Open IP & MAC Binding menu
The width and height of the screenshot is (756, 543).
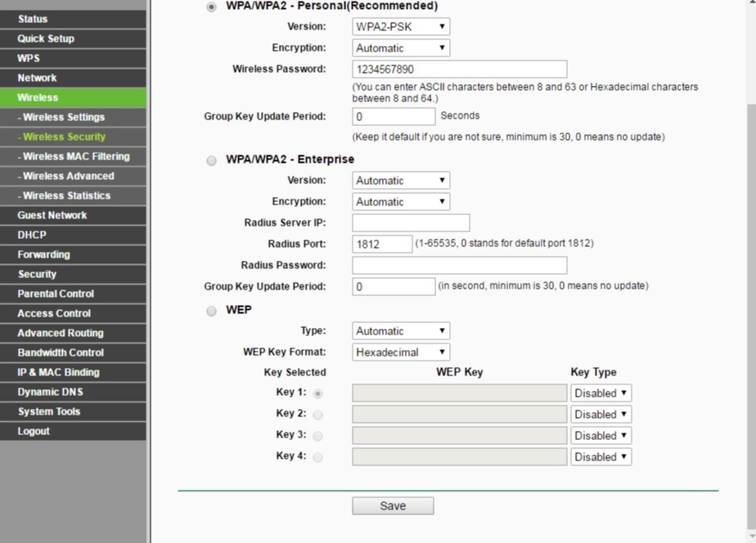click(73, 372)
